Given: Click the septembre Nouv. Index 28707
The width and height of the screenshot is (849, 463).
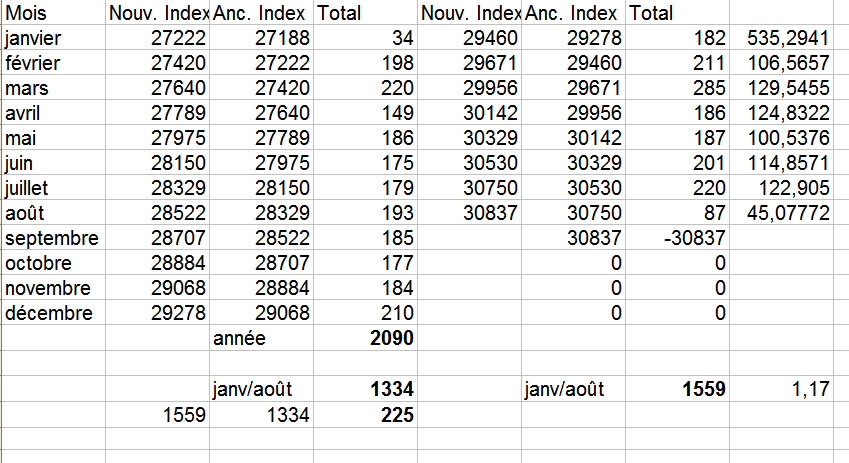Looking at the screenshot, I should click(158, 237).
